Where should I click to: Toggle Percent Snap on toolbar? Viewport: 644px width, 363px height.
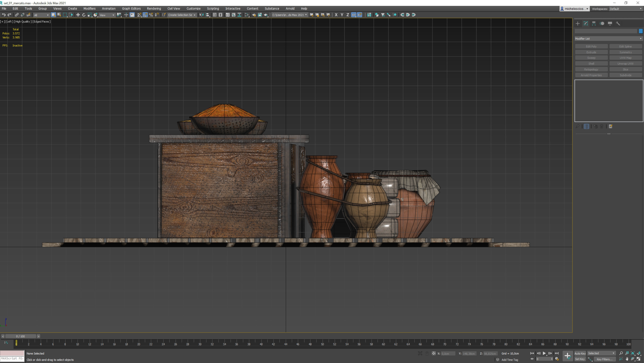coord(151,15)
